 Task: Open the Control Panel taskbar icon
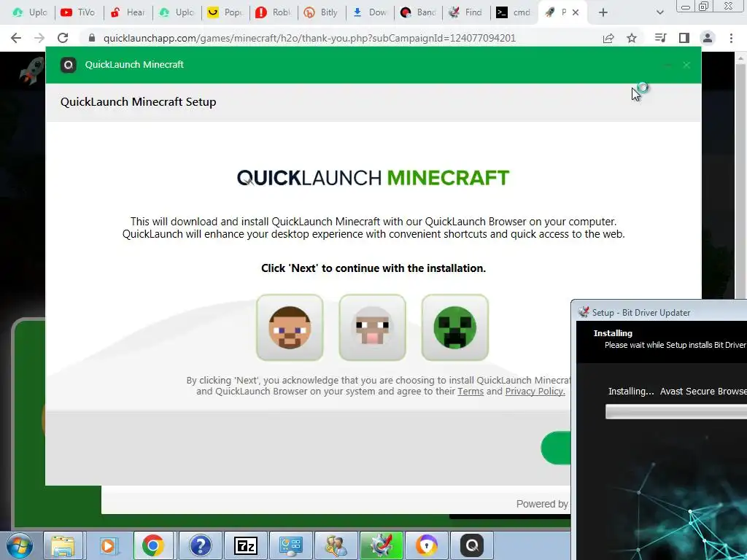(x=290, y=545)
